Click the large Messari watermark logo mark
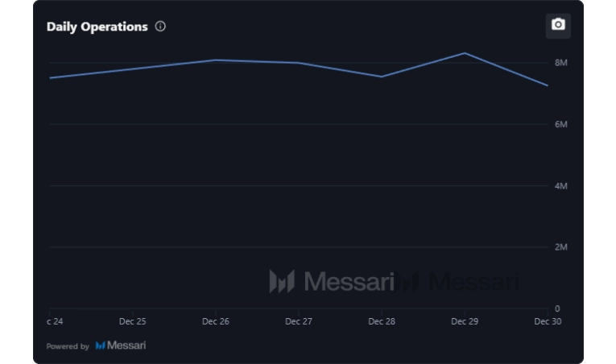This screenshot has width=616, height=364. click(282, 281)
